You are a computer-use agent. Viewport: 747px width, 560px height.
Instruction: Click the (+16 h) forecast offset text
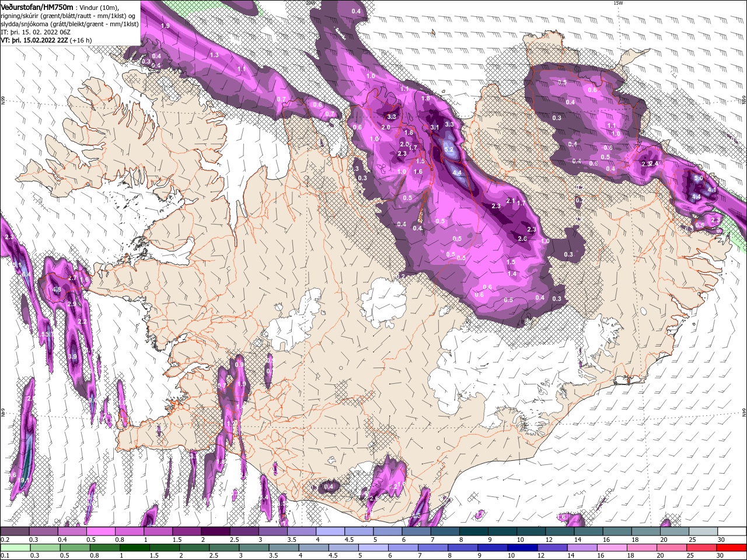pos(81,40)
